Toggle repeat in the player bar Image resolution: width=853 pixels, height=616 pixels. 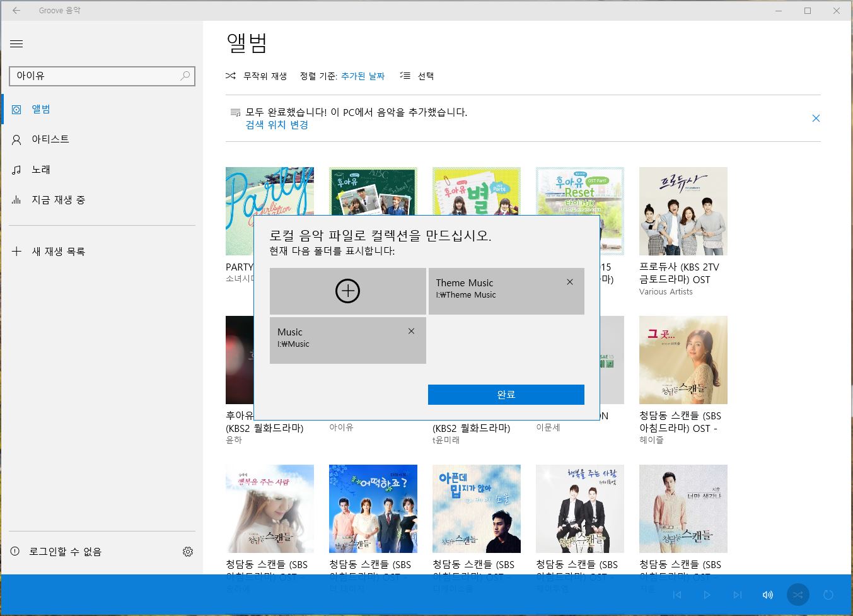tap(828, 595)
